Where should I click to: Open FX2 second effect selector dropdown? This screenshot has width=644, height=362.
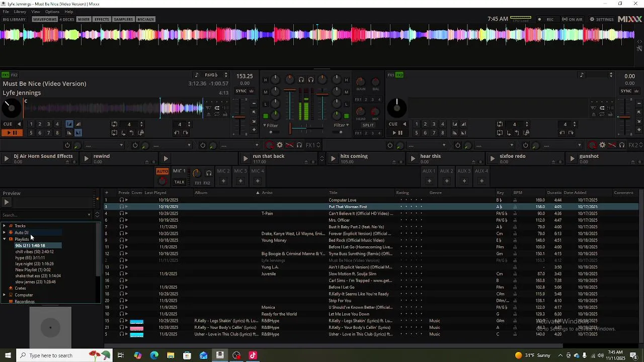click(495, 145)
